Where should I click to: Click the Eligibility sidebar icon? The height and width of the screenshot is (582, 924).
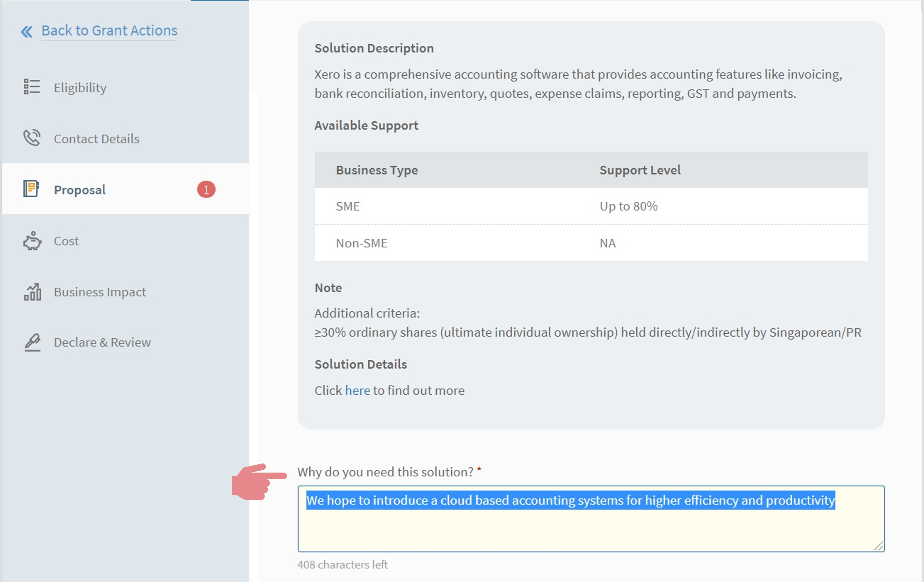[x=32, y=87]
